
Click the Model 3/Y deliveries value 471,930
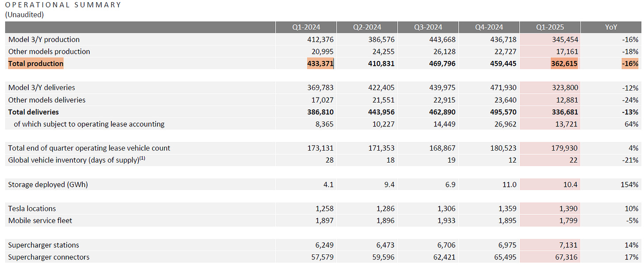(x=503, y=87)
